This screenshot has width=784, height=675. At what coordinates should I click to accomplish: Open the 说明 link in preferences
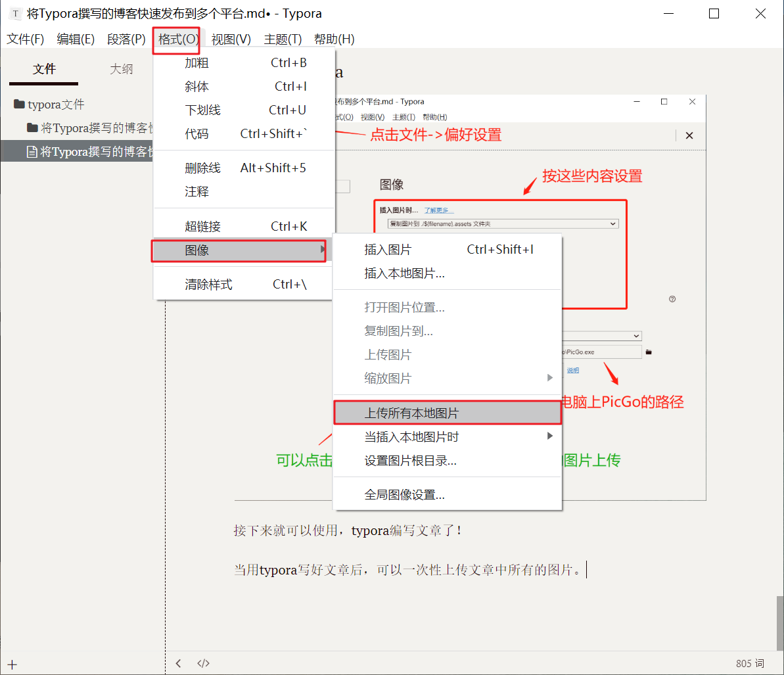point(572,369)
